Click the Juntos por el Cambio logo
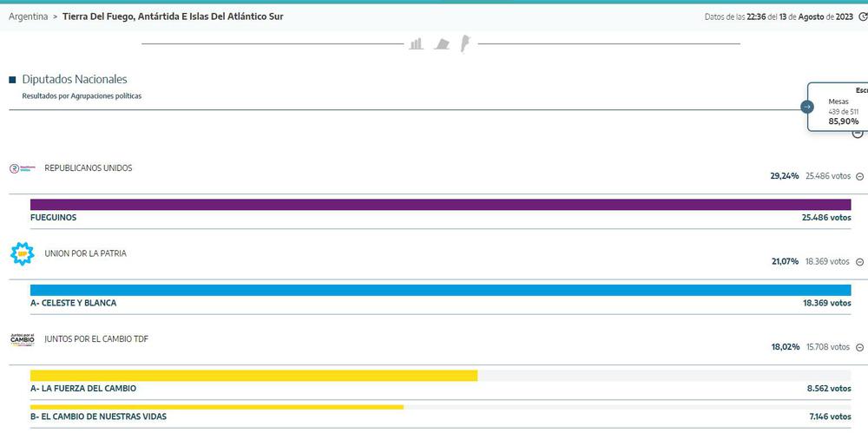The width and height of the screenshot is (868, 433). coord(22,339)
